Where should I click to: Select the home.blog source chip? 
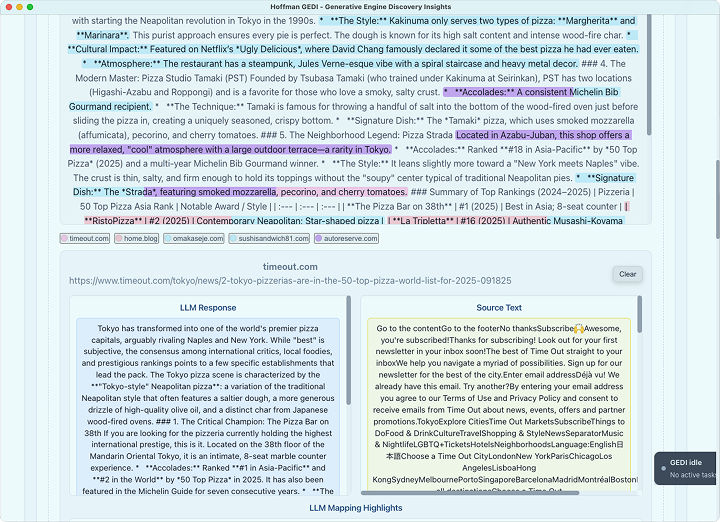pyautogui.click(x=137, y=239)
